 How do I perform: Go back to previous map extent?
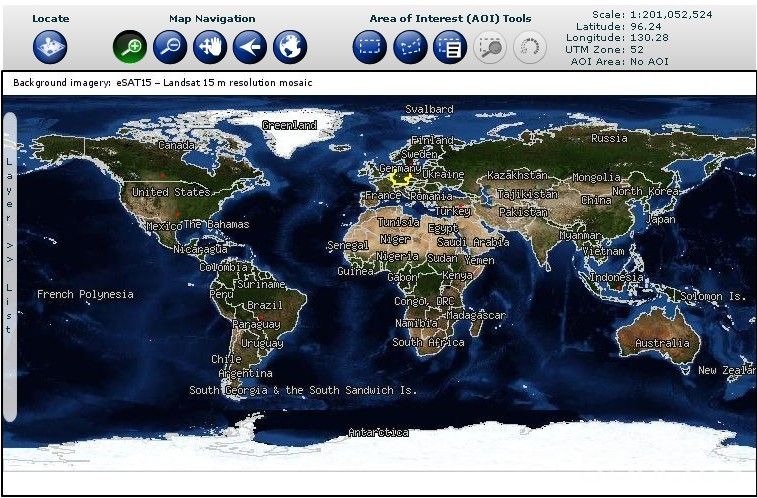click(250, 46)
